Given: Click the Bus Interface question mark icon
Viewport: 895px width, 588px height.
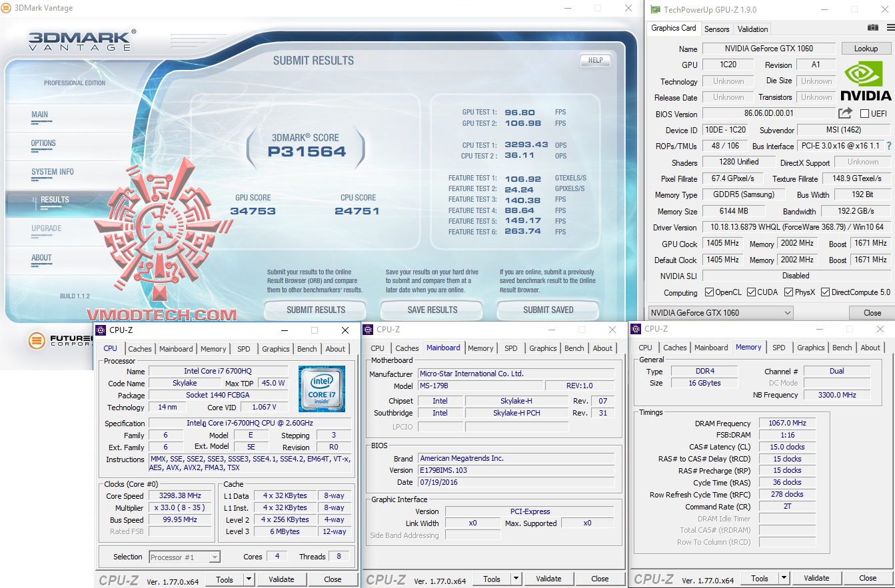Looking at the screenshot, I should point(888,146).
